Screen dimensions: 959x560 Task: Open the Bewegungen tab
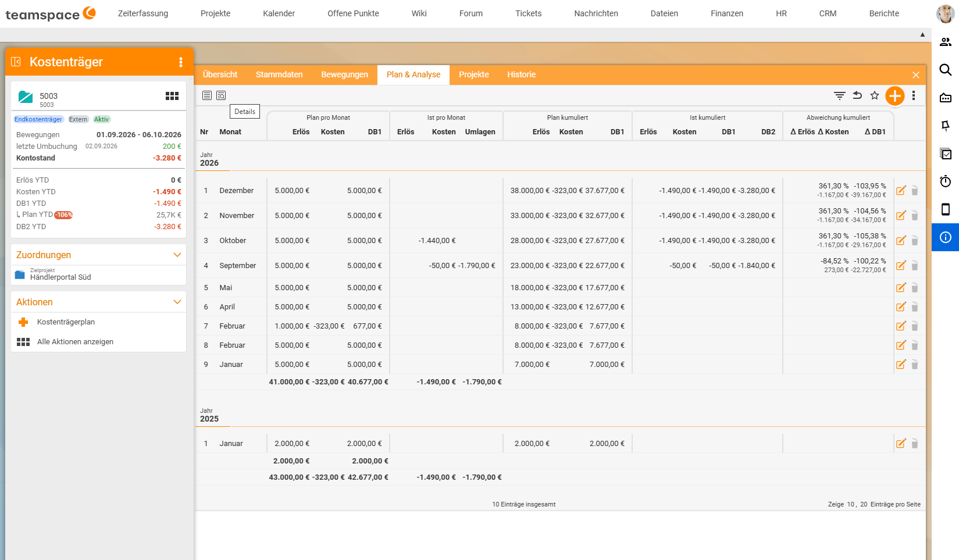click(345, 74)
